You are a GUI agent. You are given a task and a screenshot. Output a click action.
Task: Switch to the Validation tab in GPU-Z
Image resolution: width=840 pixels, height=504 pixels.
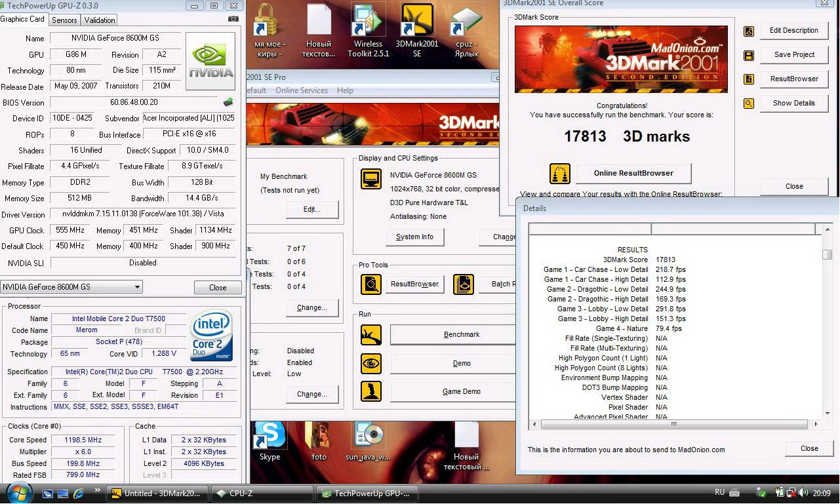(100, 20)
